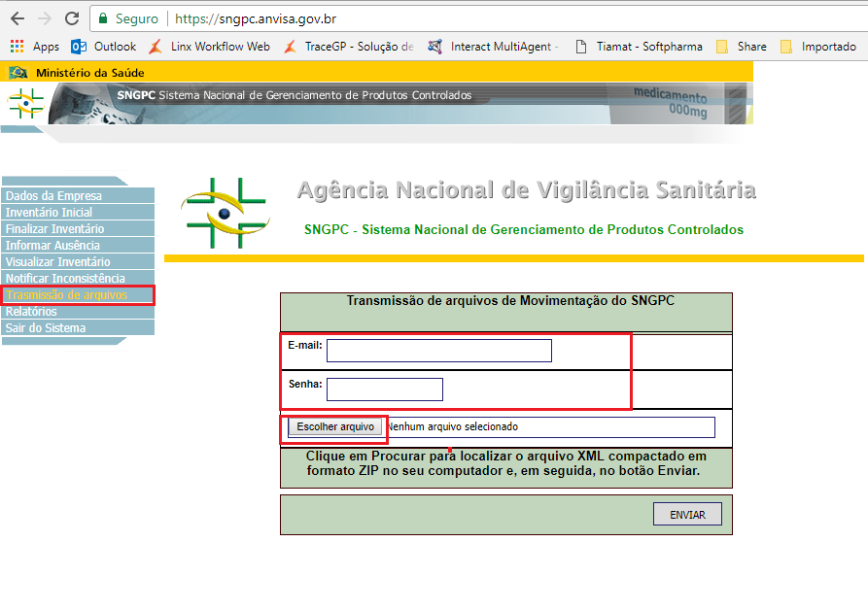
Task: Click Ministério da Saúde header text
Action: pos(89,73)
